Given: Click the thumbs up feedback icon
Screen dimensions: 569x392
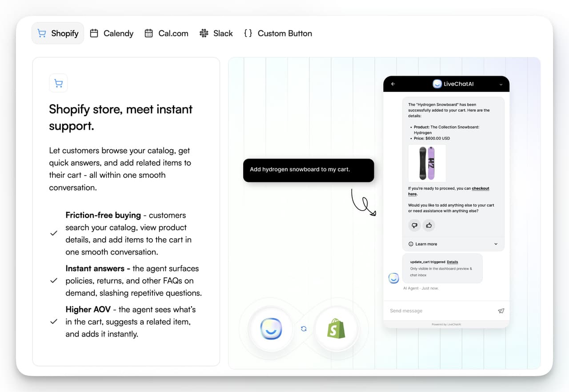Looking at the screenshot, I should point(429,225).
